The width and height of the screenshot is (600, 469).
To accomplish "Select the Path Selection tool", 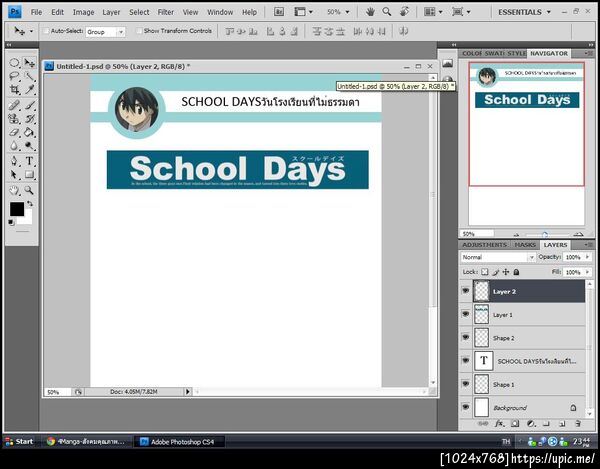I will coord(14,174).
